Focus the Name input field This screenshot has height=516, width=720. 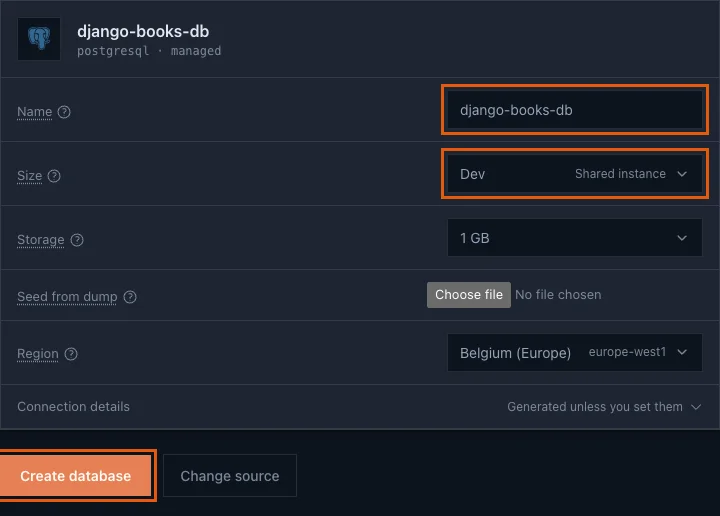tap(574, 110)
